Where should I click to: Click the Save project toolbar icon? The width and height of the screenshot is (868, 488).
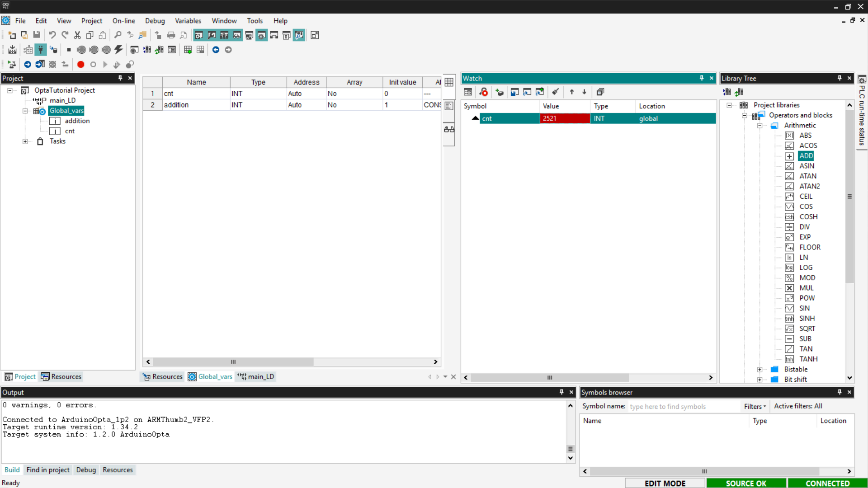click(37, 35)
